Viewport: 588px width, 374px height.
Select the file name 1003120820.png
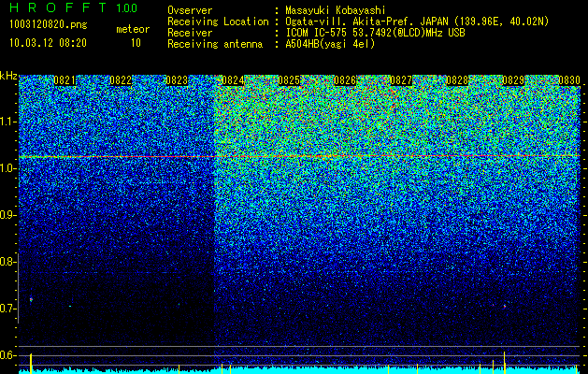coord(49,24)
